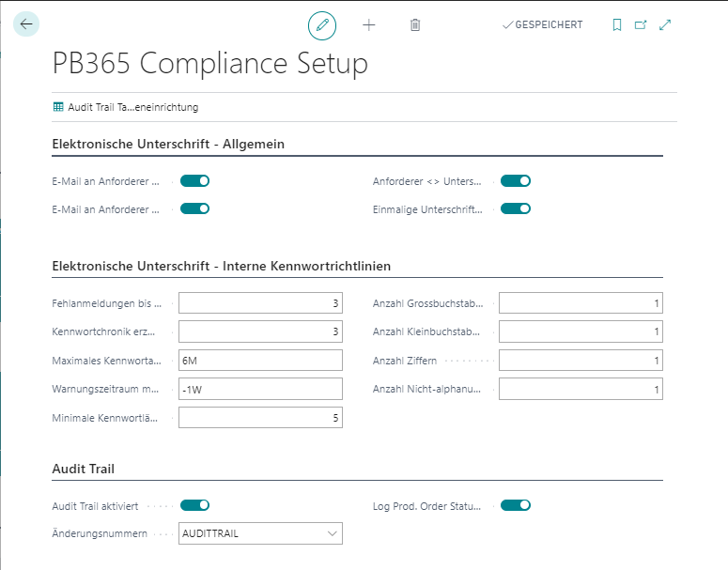Screen dimensions: 728x570
Task: Disable Audit Trail aktiviert switch
Action: point(195,505)
